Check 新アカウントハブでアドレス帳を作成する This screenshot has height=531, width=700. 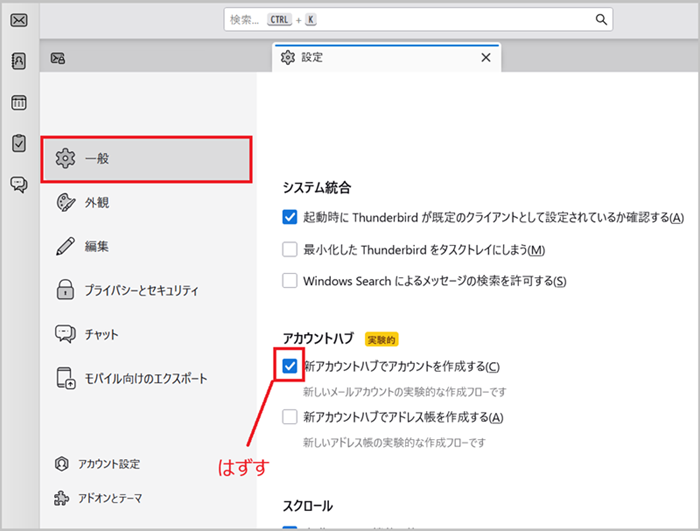coord(290,416)
